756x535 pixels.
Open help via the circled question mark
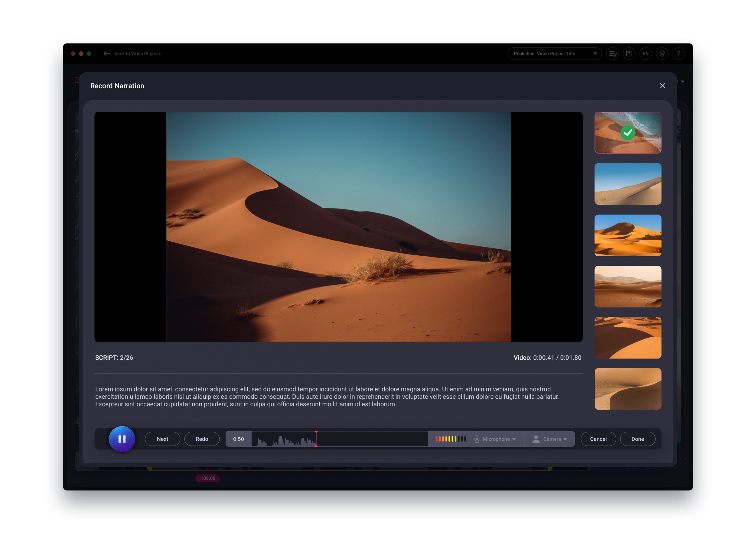click(x=679, y=53)
